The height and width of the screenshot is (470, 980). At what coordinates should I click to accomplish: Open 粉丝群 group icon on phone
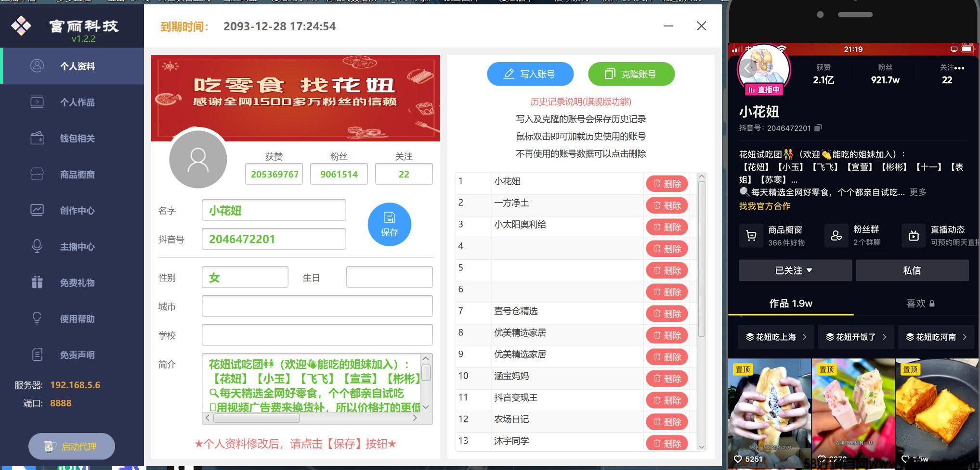point(836,236)
